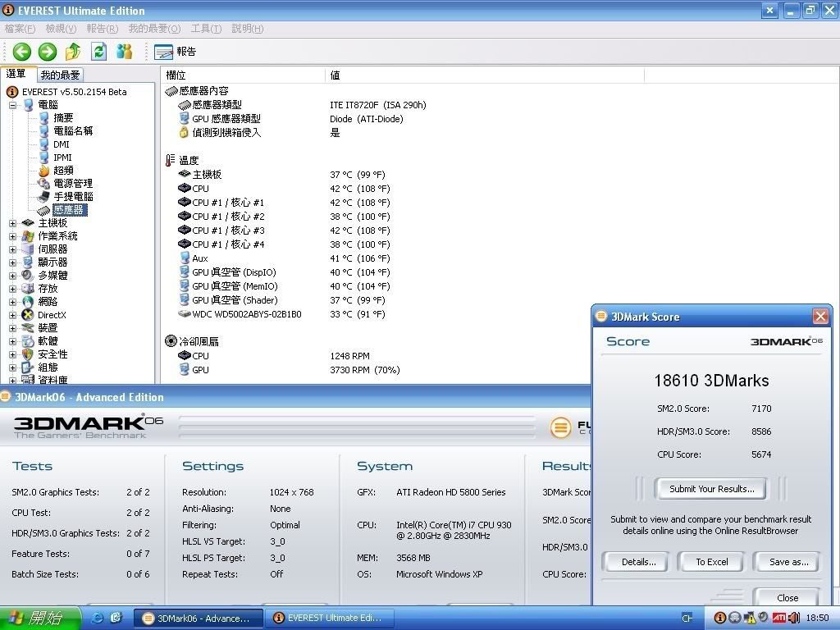This screenshot has width=840, height=630.
Task: Open the IPMI tree item
Action: [62, 157]
